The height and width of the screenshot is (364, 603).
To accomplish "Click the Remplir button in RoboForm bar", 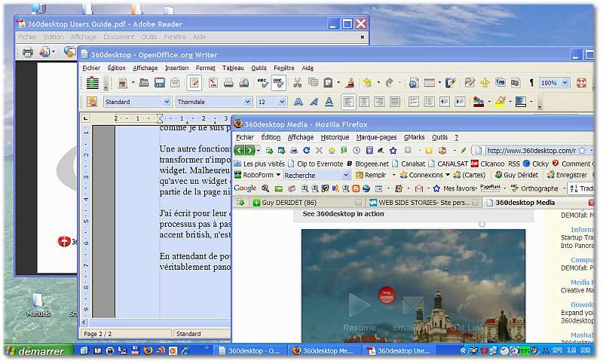I will tap(371, 175).
